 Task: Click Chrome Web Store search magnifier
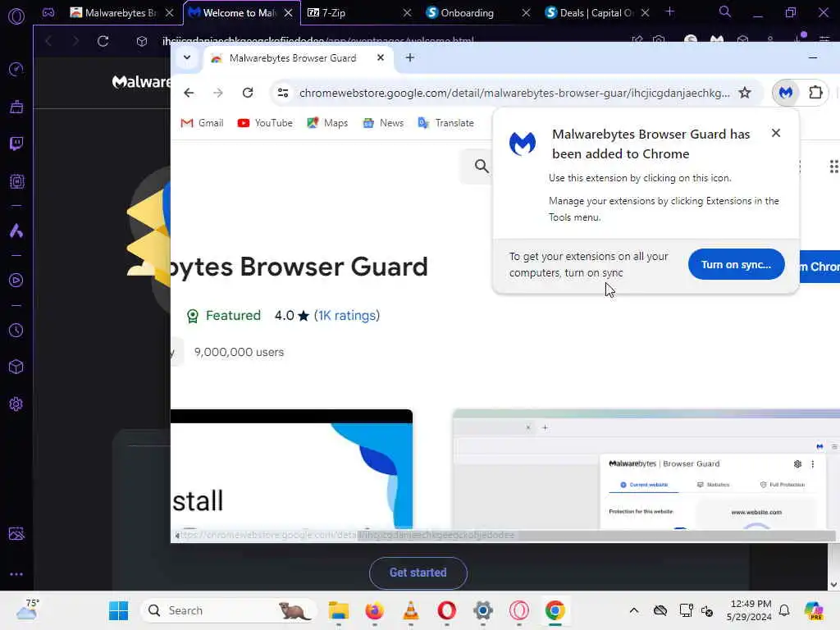pyautogui.click(x=482, y=166)
